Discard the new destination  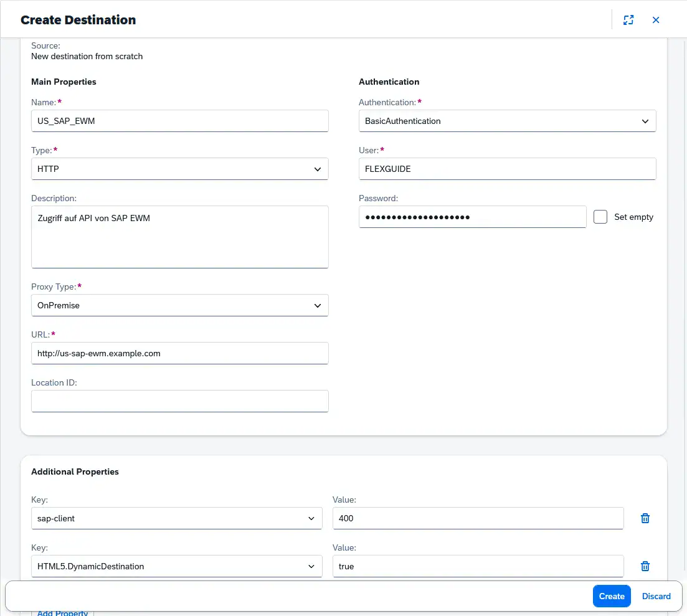656,596
